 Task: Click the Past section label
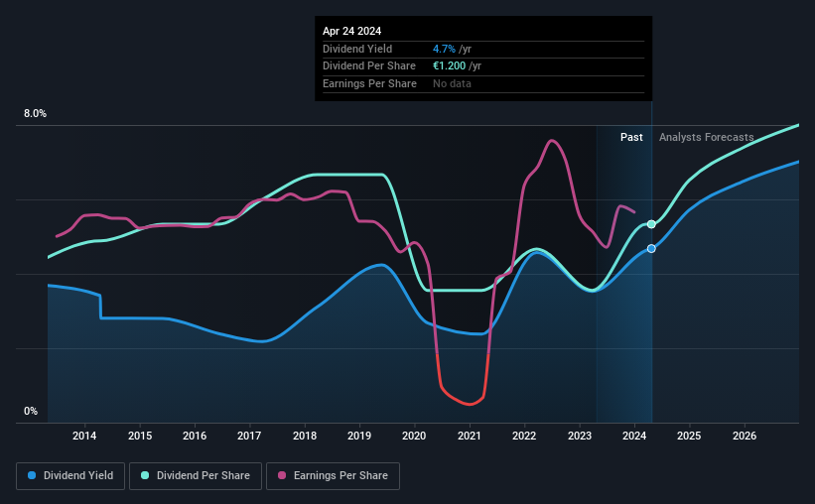tap(631, 137)
